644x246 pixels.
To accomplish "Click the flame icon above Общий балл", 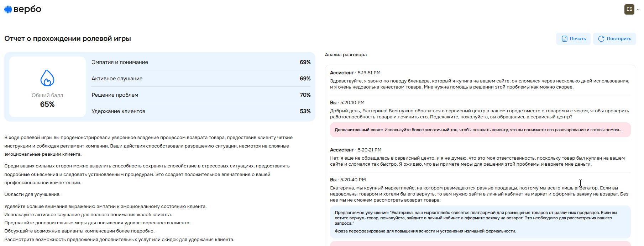I will pos(47,78).
